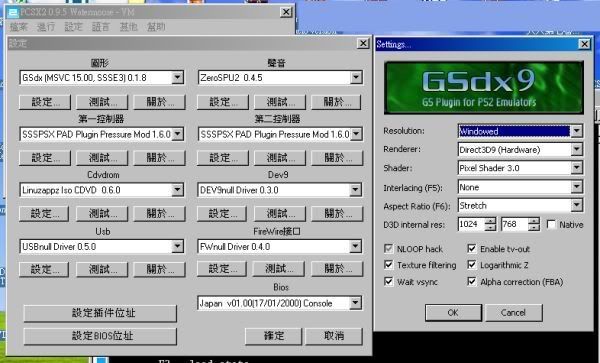Open the Aspect Ratio (F6) dropdown
The height and width of the screenshot is (363, 600).
577,205
